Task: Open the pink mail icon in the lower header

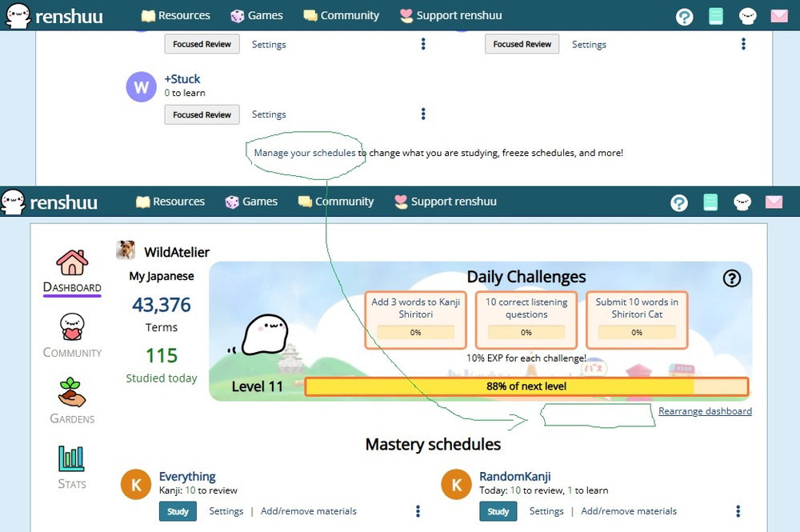Action: point(774,202)
